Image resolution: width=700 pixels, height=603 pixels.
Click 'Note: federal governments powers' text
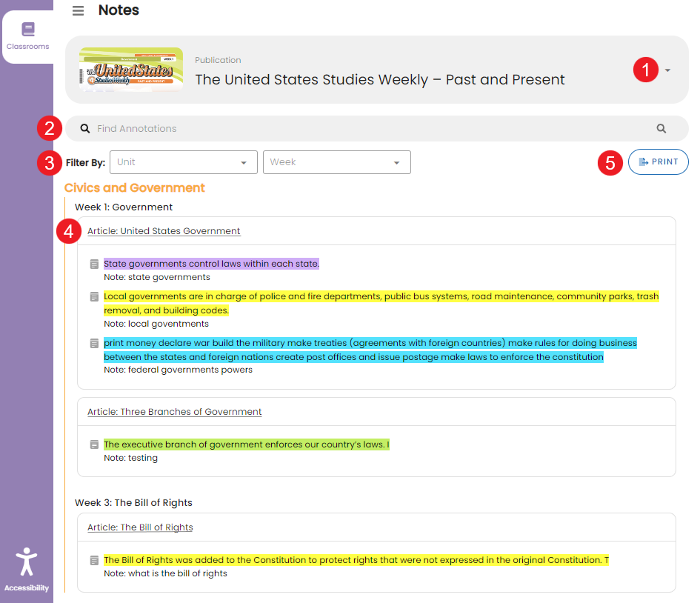point(178,370)
